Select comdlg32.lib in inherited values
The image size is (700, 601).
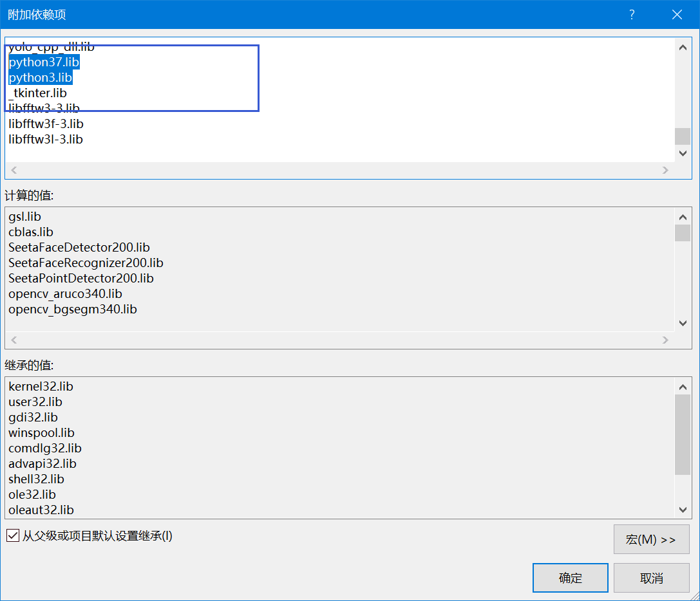[x=45, y=448]
